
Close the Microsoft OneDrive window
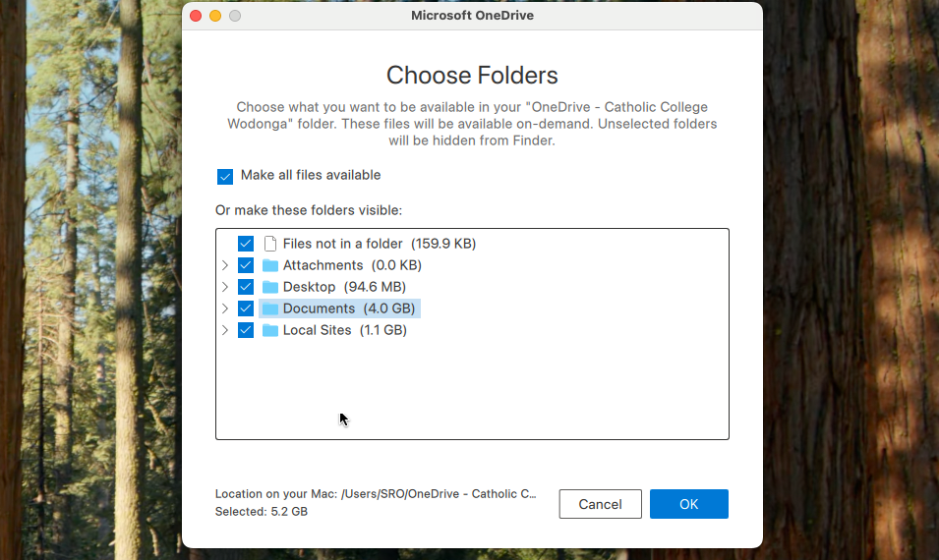[x=196, y=16]
